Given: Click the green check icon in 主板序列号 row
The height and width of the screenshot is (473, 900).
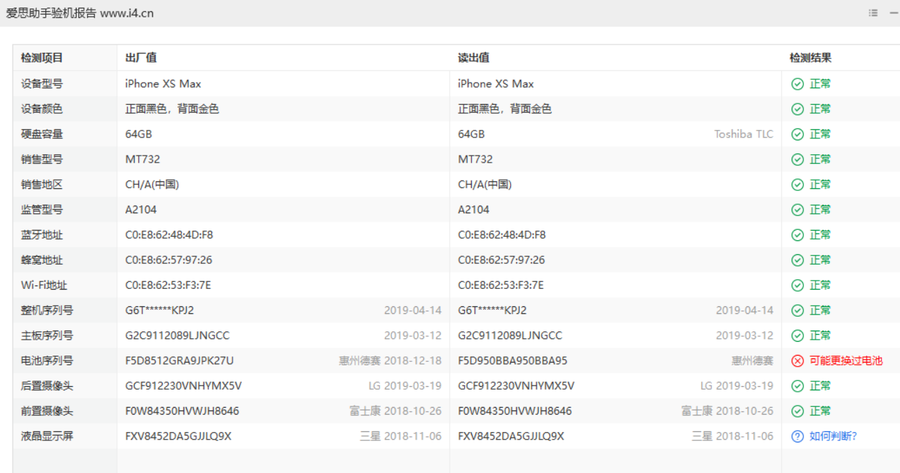Looking at the screenshot, I should pyautogui.click(x=797, y=335).
